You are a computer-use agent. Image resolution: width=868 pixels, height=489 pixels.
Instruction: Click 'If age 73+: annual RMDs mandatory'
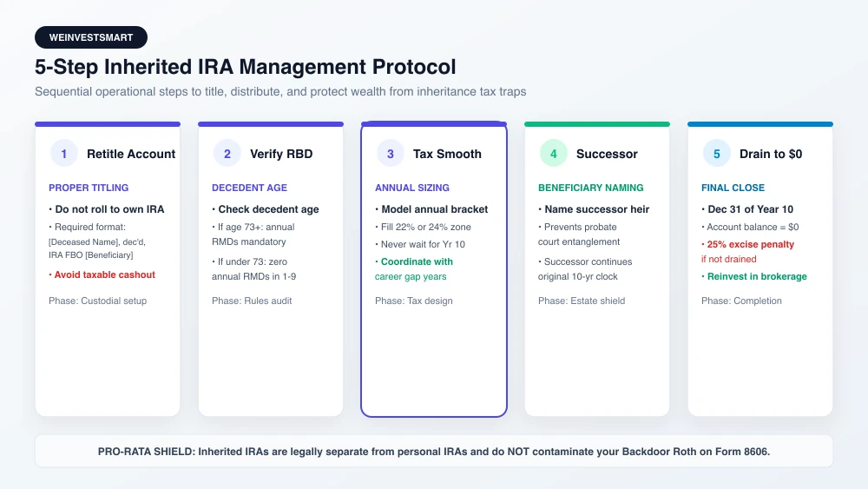[x=253, y=235]
